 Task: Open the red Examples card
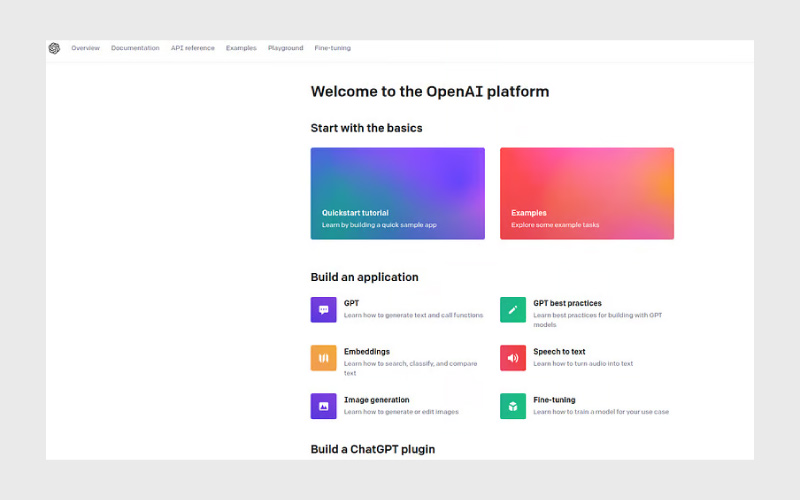[587, 193]
